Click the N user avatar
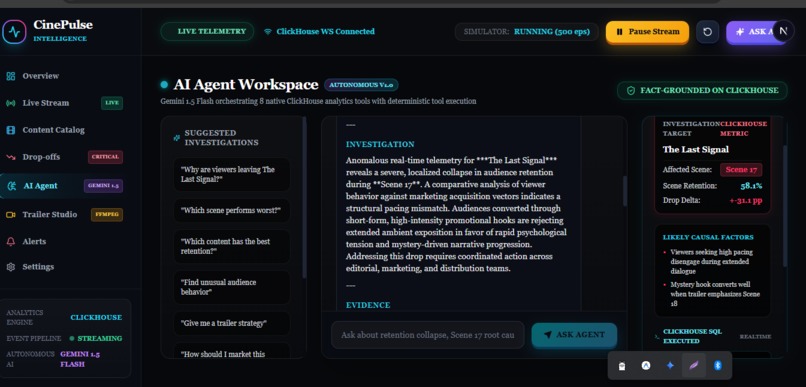The height and width of the screenshot is (387, 806). tap(783, 31)
